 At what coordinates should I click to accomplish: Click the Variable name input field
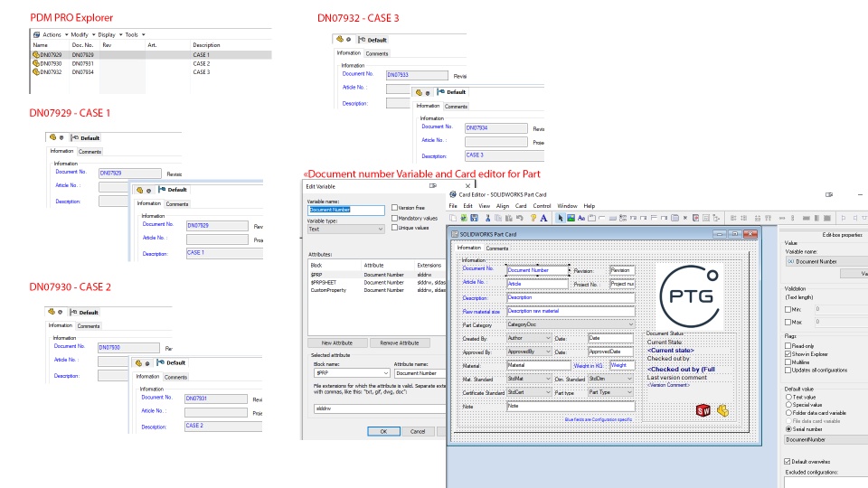345,211
